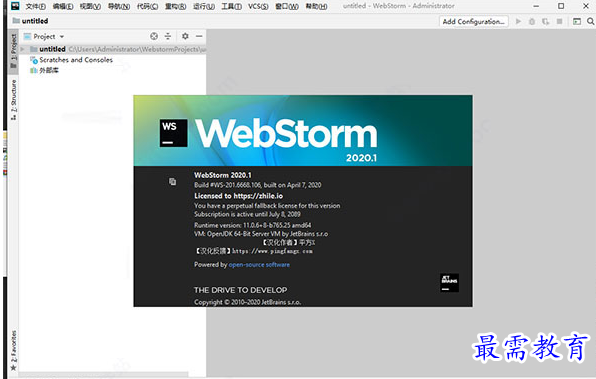The width and height of the screenshot is (596, 379).
Task: Click Locate/scroll-from-source target icon
Action: pyautogui.click(x=154, y=36)
